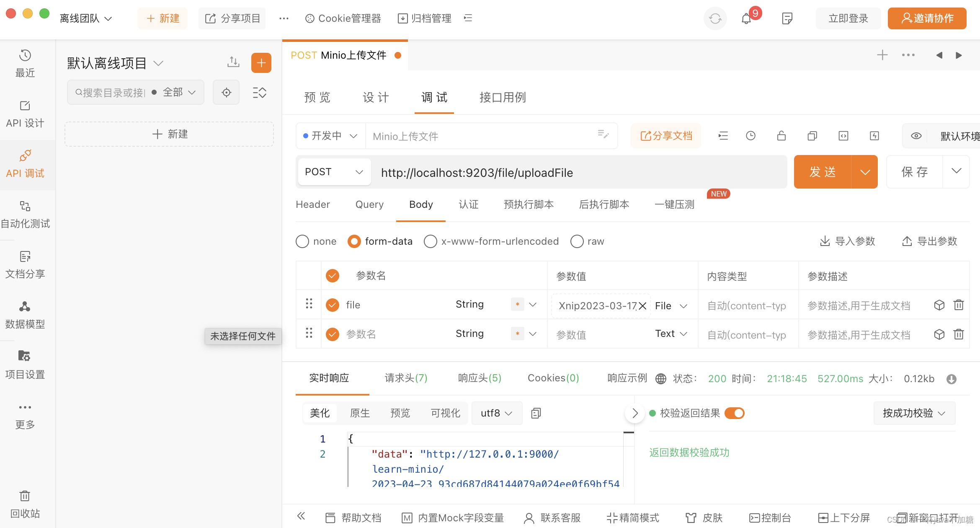The height and width of the screenshot is (528, 980).
Task: Delete the file parameter row
Action: (x=959, y=305)
